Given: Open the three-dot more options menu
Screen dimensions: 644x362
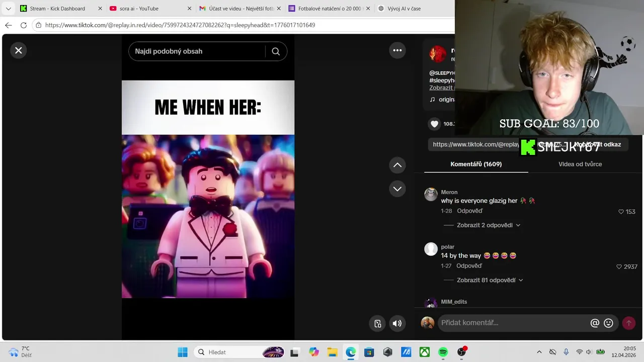Looking at the screenshot, I should tap(397, 50).
